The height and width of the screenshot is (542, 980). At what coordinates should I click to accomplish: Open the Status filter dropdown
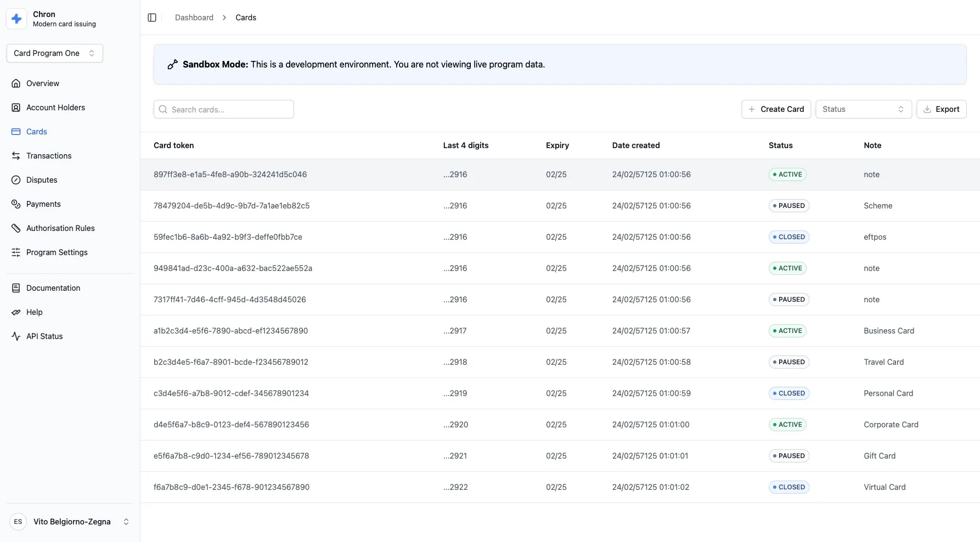tap(864, 109)
